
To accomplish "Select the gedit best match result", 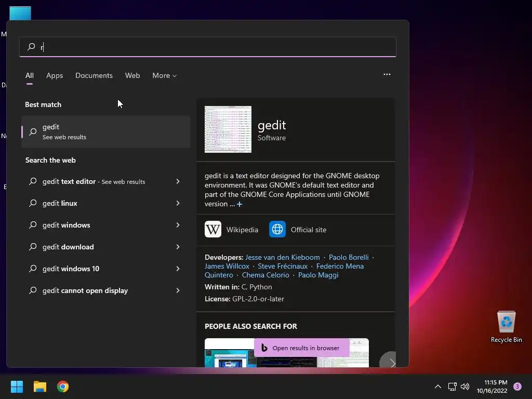I will coord(106,131).
